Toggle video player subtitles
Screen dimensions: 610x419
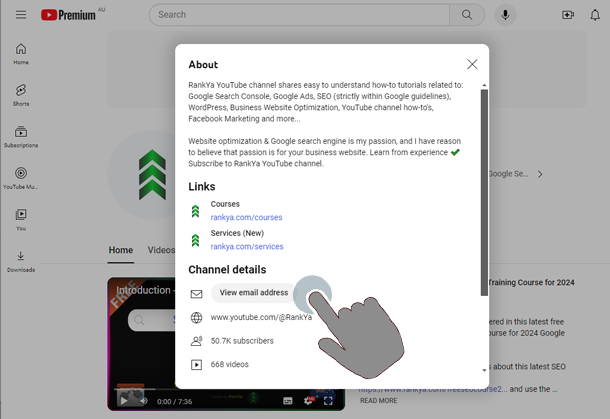287,401
